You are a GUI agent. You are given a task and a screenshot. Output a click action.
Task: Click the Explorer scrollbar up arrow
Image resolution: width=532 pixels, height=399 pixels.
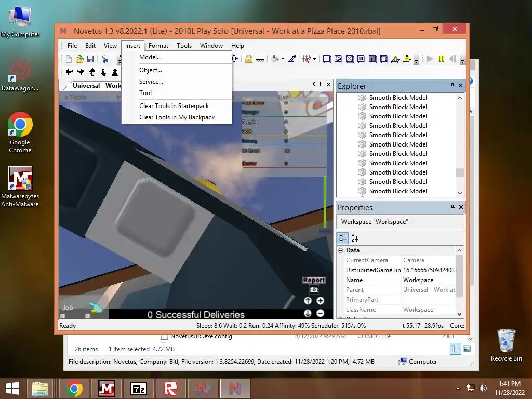click(x=460, y=98)
